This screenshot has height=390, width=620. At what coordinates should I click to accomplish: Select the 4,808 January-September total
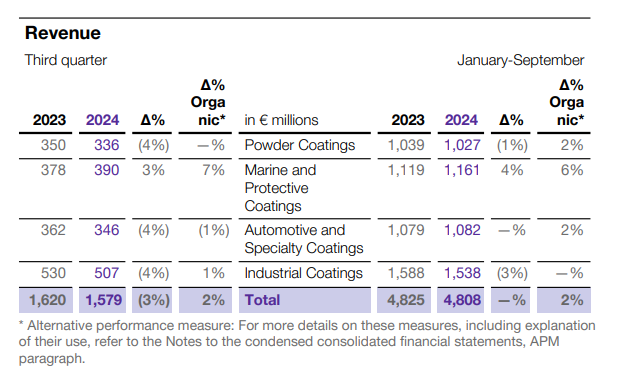click(x=462, y=300)
